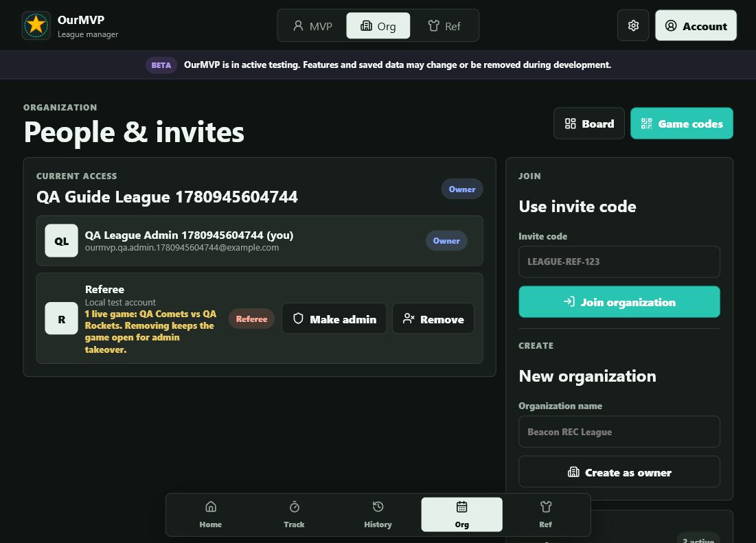The width and height of the screenshot is (756, 543).
Task: Click the People & invites heading
Action: [x=134, y=132]
